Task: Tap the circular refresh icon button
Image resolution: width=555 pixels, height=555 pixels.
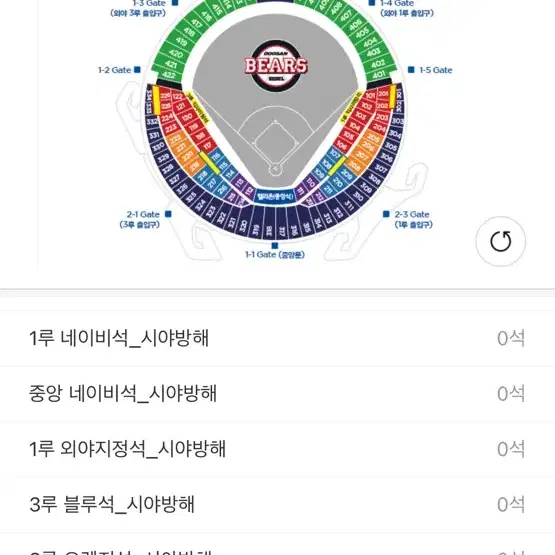Action: click(500, 241)
